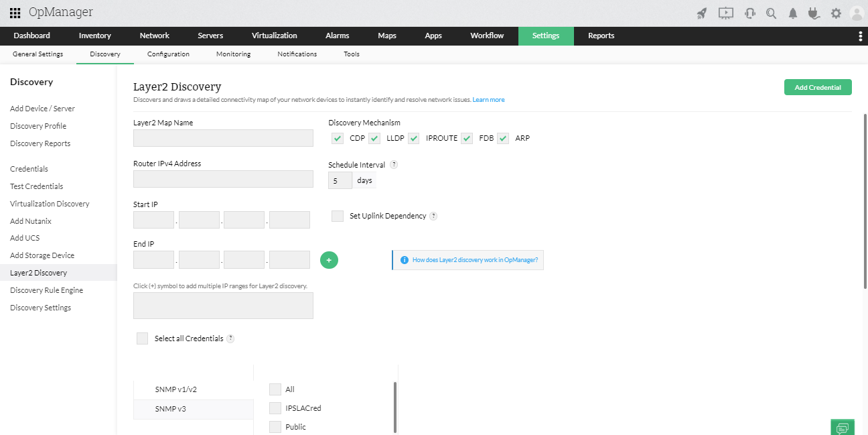The width and height of the screenshot is (868, 435).
Task: Open the search magnifier icon
Action: click(x=772, y=13)
